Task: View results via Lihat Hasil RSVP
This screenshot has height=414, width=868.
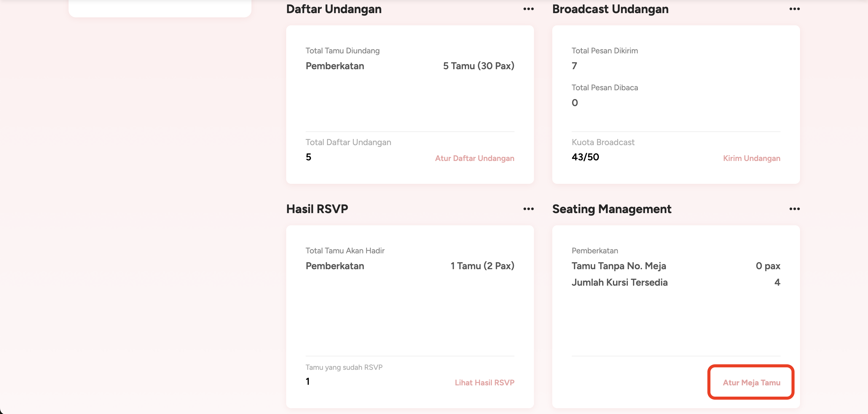Action: [484, 383]
